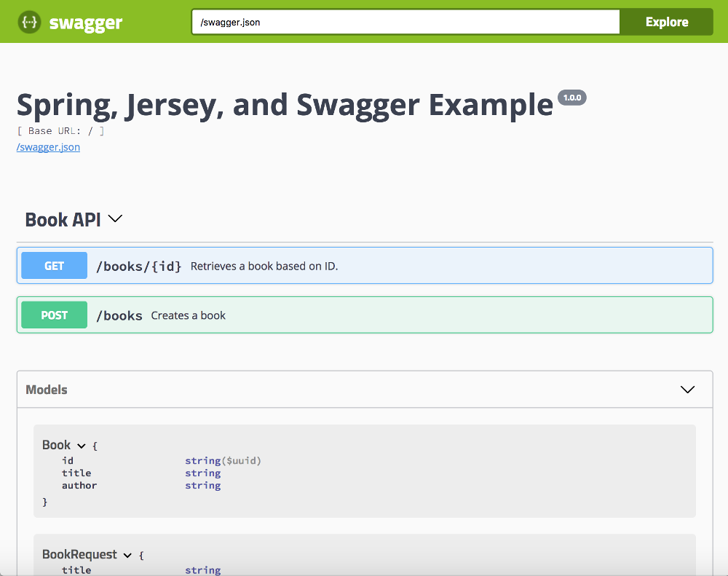
Task: Click the 'id' property in Book model
Action: coord(68,460)
